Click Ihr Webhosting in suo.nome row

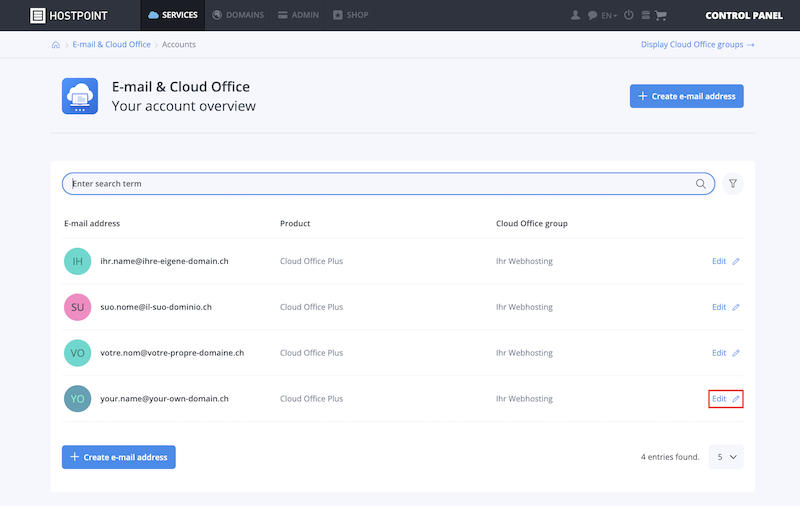524,307
